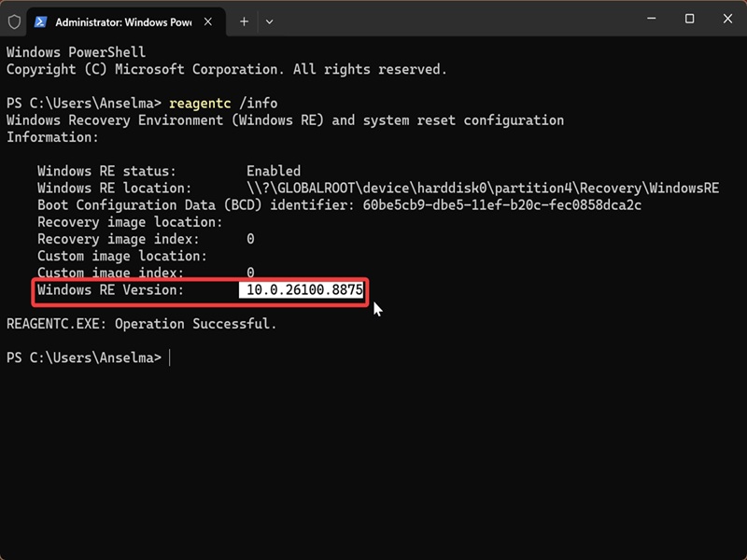Minimize the terminal window
The image size is (747, 560).
[651, 19]
